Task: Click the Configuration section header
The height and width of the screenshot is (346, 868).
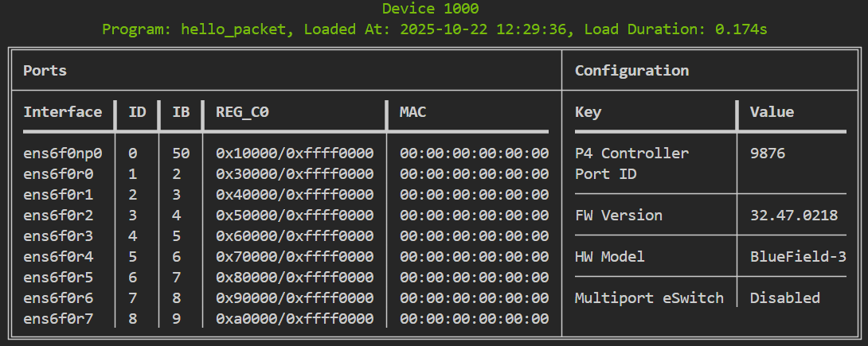Action: pyautogui.click(x=631, y=71)
